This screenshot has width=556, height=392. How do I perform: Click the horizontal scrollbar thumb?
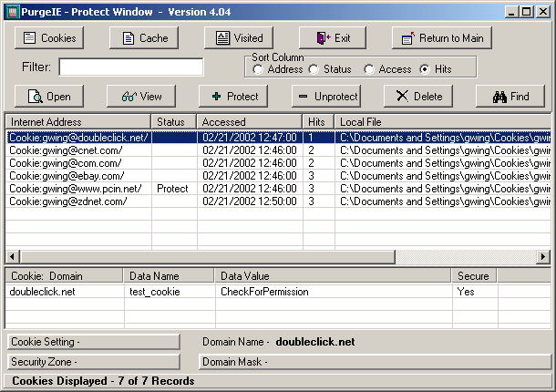pos(208,256)
